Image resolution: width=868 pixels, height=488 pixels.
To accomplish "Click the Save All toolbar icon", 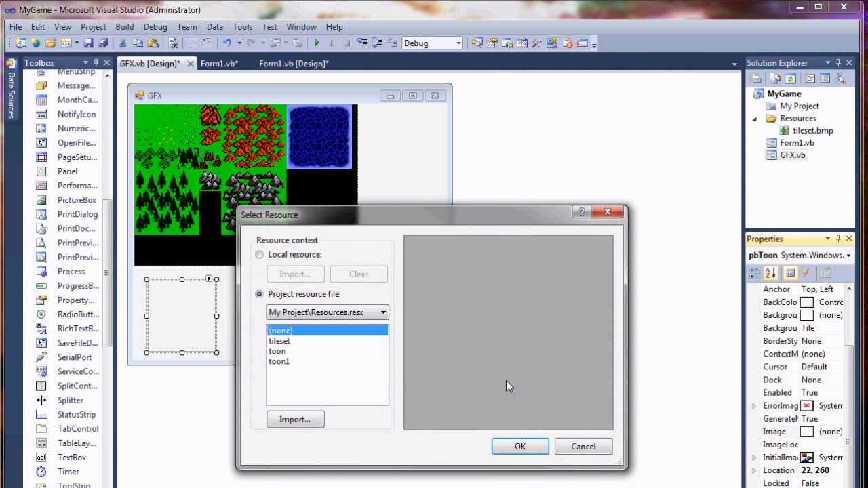I will pos(103,43).
